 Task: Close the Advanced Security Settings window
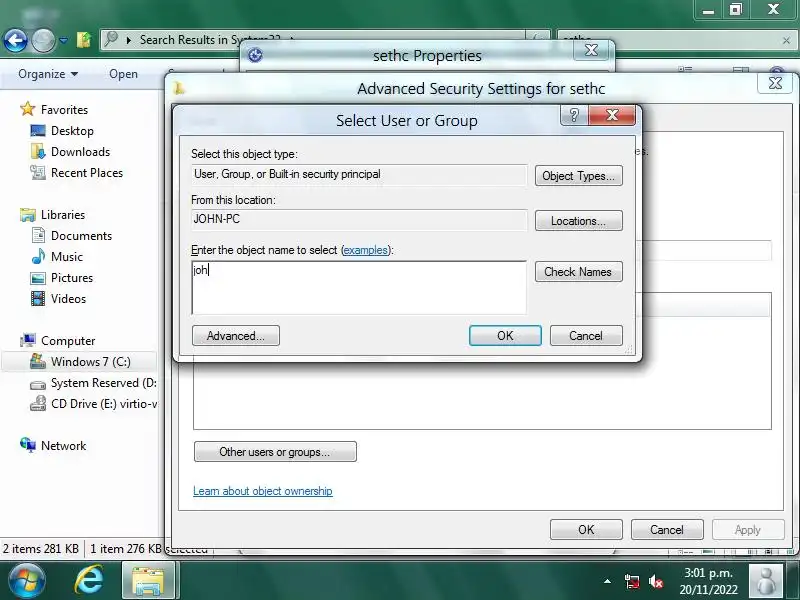tap(775, 83)
